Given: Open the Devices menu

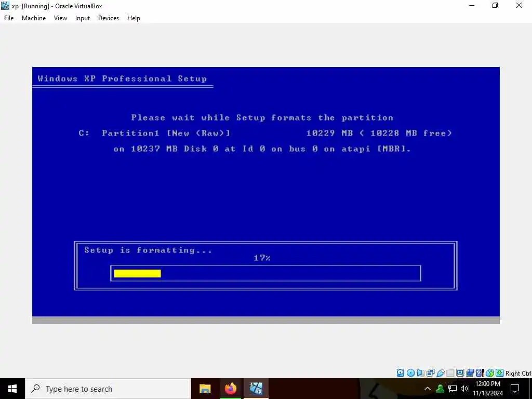Looking at the screenshot, I should coord(109,18).
